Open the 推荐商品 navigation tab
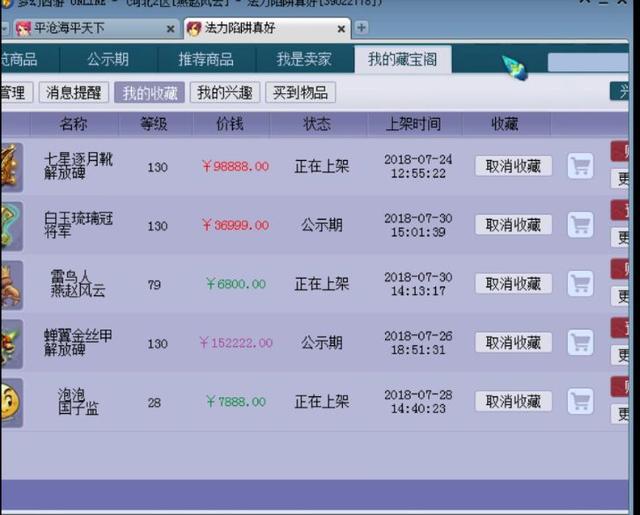The width and height of the screenshot is (640, 515). (x=206, y=60)
